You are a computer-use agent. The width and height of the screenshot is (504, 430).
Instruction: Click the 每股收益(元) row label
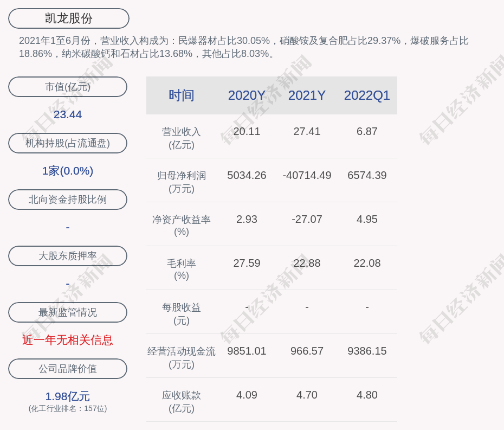[x=182, y=314]
